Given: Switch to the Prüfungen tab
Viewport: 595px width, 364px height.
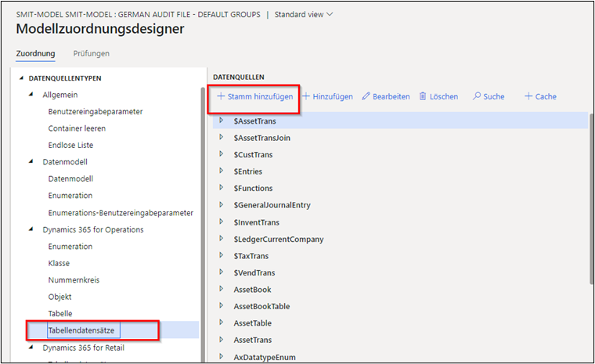Looking at the screenshot, I should [91, 53].
